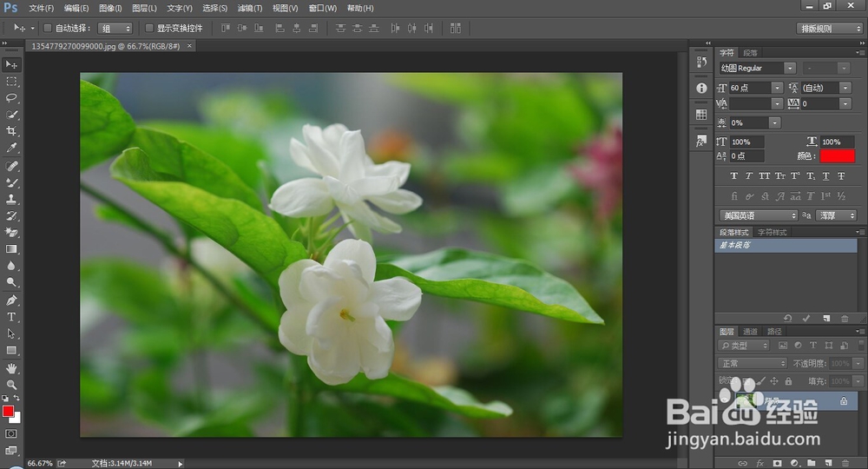The image size is (868, 469).
Task: Select the Crop tool
Action: click(x=11, y=131)
